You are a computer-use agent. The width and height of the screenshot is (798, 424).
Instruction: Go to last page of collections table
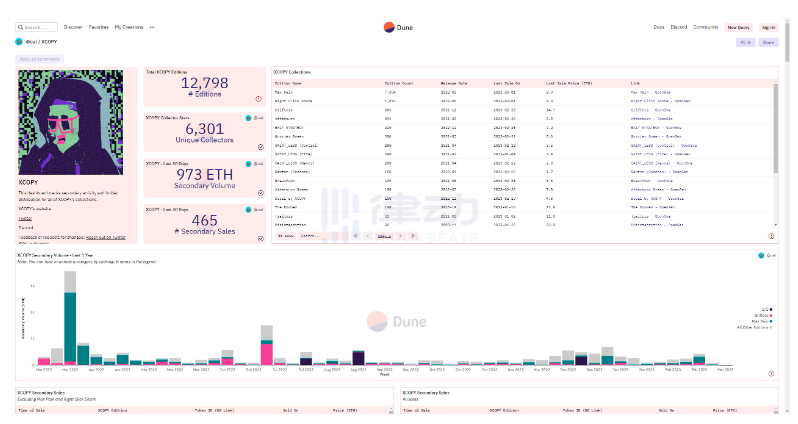(x=413, y=236)
